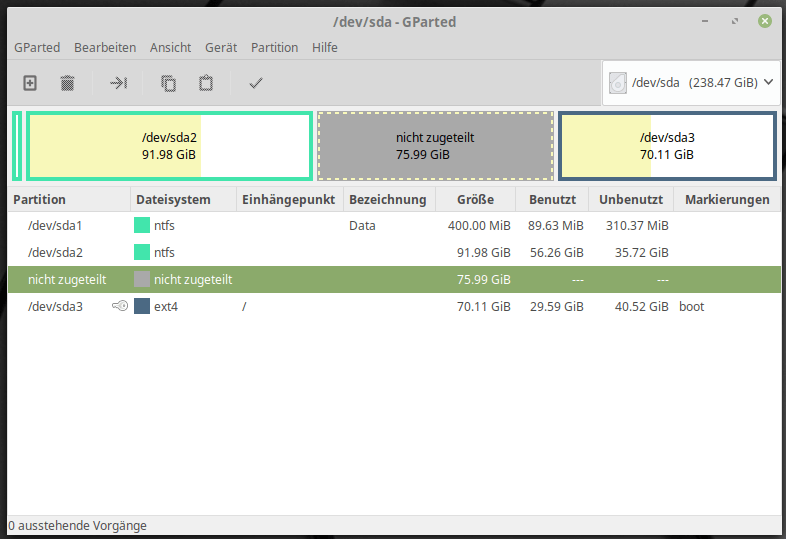Click the dark blue ext4 color swatch
The image size is (786, 539).
pos(142,306)
